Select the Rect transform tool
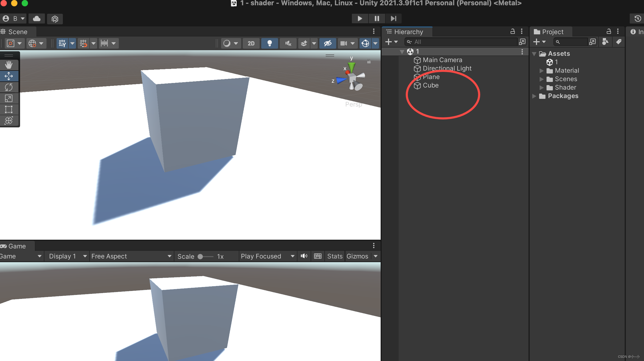 point(9,109)
